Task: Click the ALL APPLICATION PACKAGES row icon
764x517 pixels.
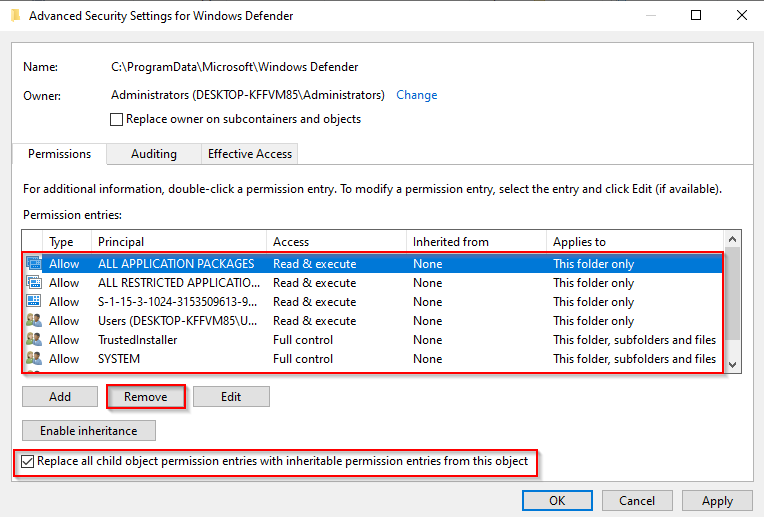Action: coord(34,264)
